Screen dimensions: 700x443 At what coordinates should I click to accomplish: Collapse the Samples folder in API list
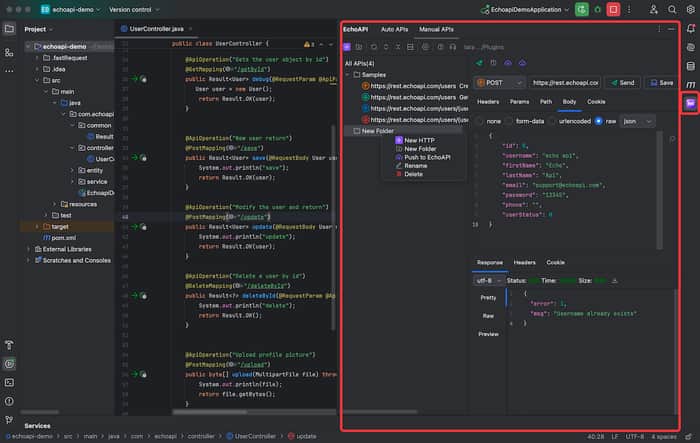point(348,75)
